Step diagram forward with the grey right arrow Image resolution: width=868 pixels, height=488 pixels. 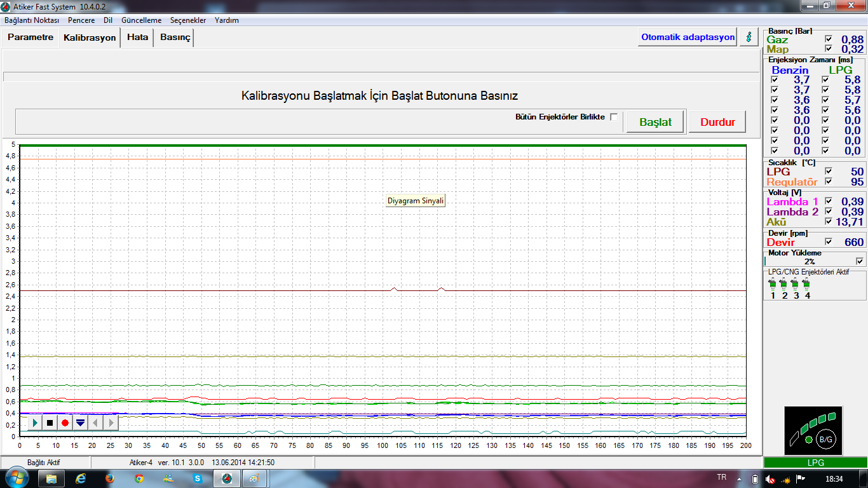coord(111,423)
